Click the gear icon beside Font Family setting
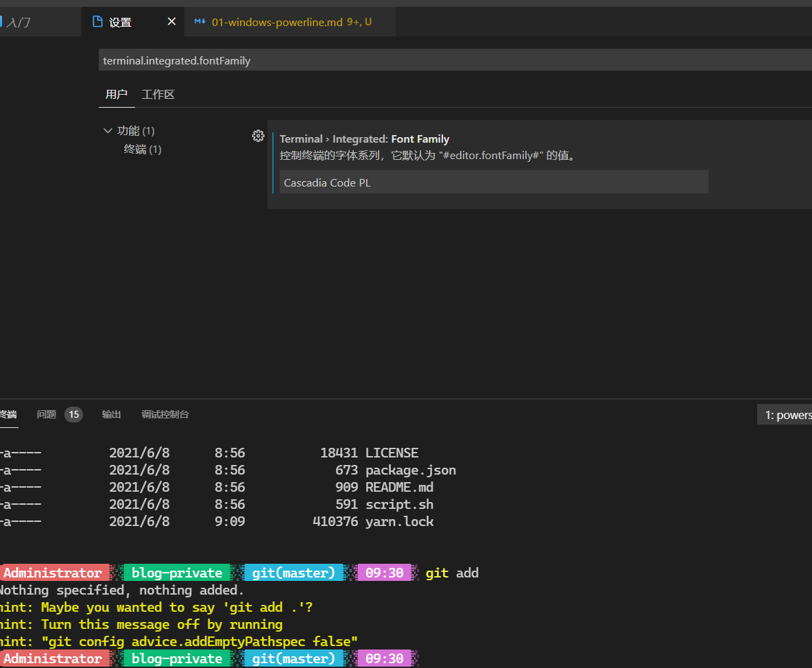This screenshot has width=812, height=668. 258,136
